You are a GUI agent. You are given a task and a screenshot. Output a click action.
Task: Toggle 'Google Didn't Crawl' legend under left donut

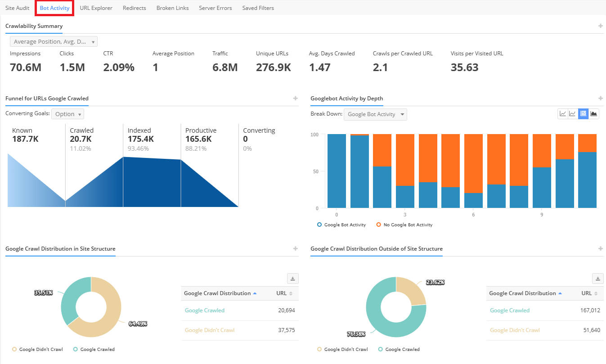pyautogui.click(x=37, y=349)
